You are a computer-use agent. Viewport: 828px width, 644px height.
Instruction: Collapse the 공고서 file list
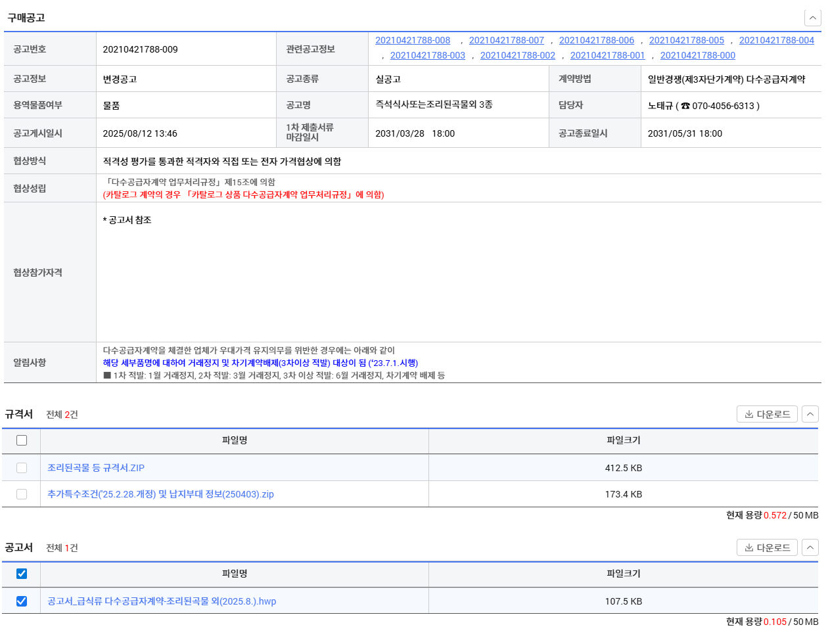810,547
